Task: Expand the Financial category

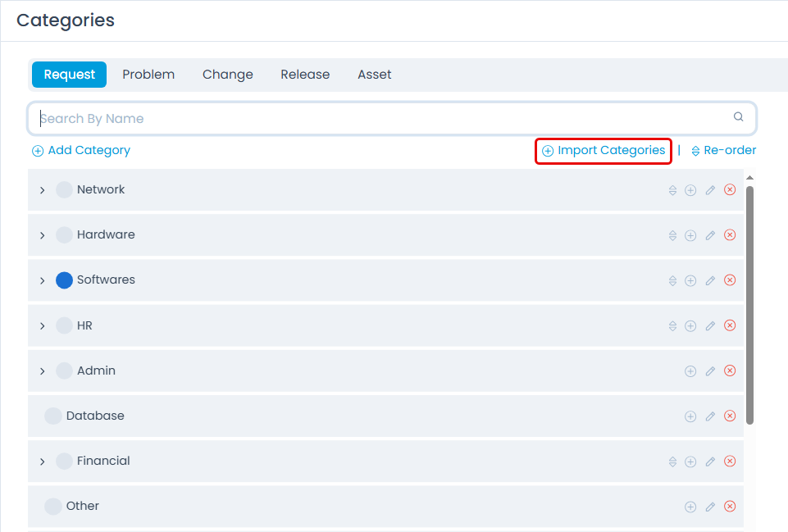Action: 42,461
